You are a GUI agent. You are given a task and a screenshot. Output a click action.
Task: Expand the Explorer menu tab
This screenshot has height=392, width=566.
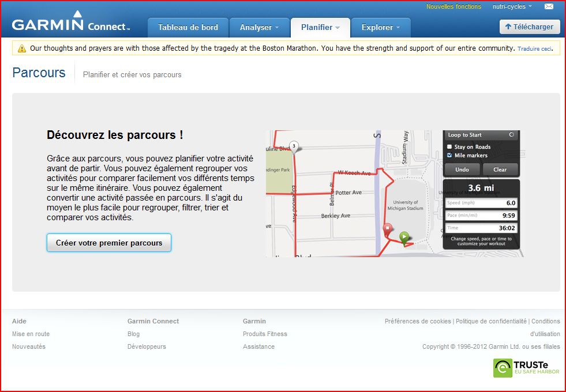[x=381, y=28]
